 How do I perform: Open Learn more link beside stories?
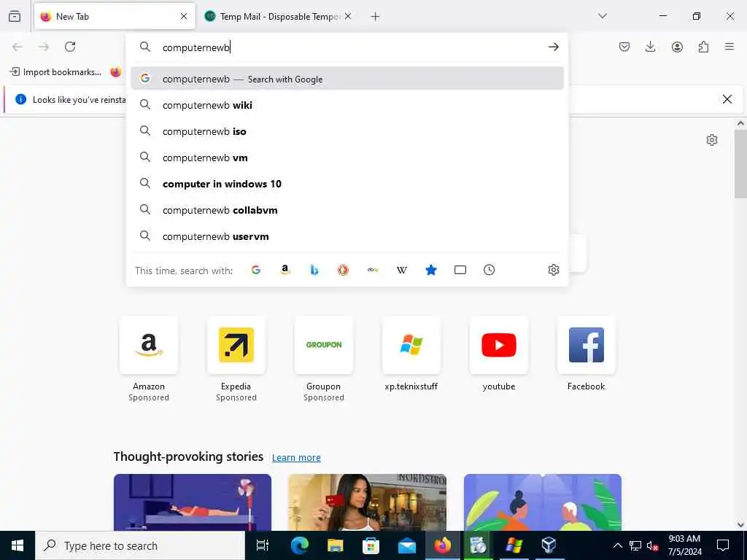296,458
